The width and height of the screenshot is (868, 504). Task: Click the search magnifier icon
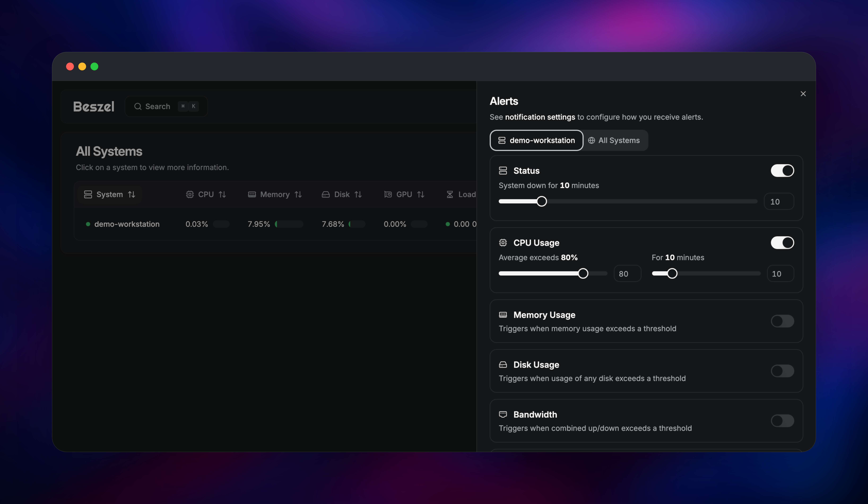[138, 106]
